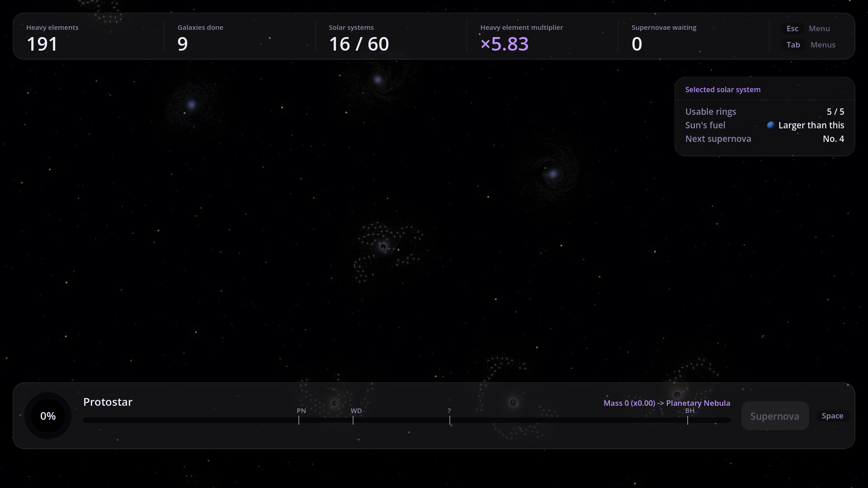
Task: Click the Next supernova No. 4 value
Action: click(x=833, y=139)
